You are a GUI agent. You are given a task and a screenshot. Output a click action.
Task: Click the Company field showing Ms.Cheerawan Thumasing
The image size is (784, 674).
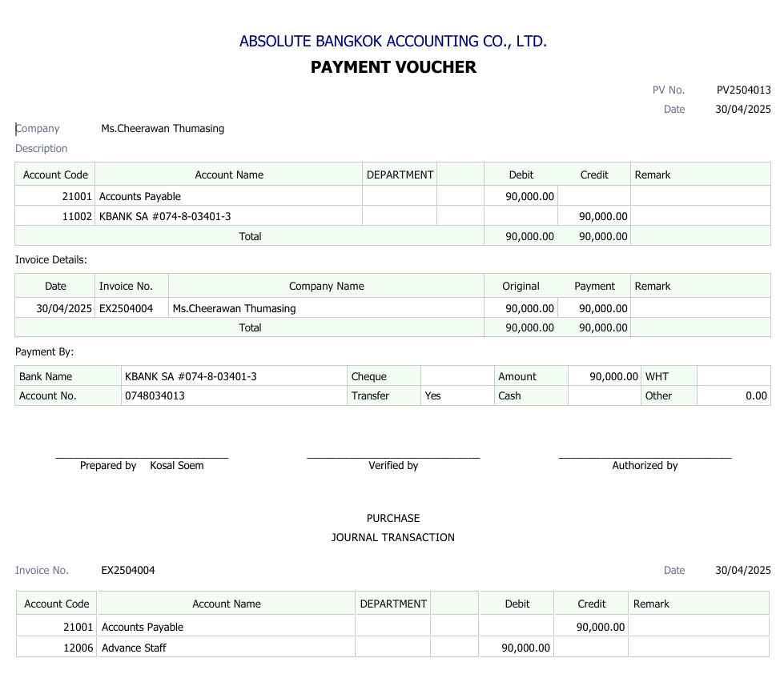pos(163,128)
